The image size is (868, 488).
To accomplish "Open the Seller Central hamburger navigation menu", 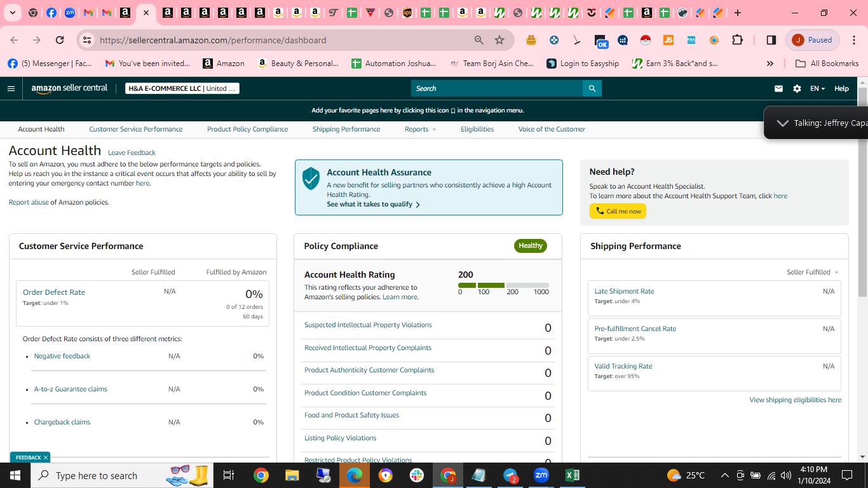I will 11,88.
